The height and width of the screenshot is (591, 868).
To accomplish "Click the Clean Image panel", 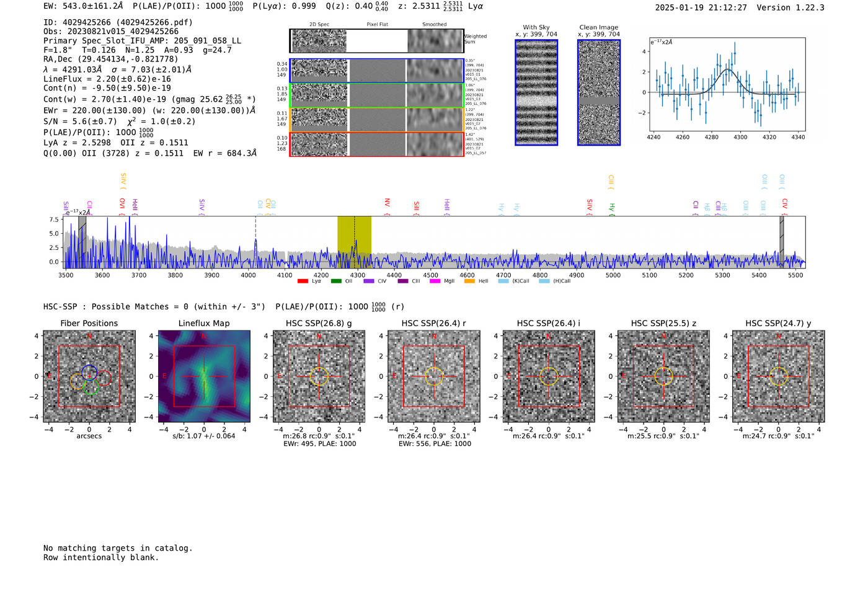I will 599,92.
